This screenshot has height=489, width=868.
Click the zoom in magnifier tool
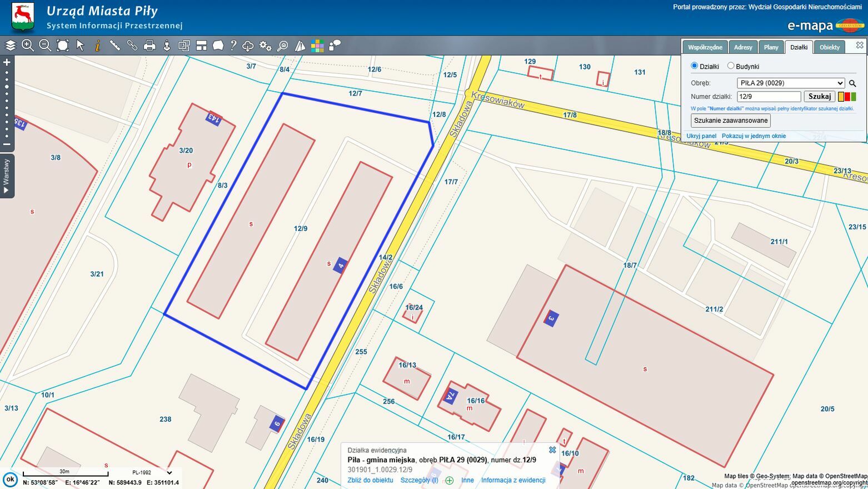pos(27,46)
